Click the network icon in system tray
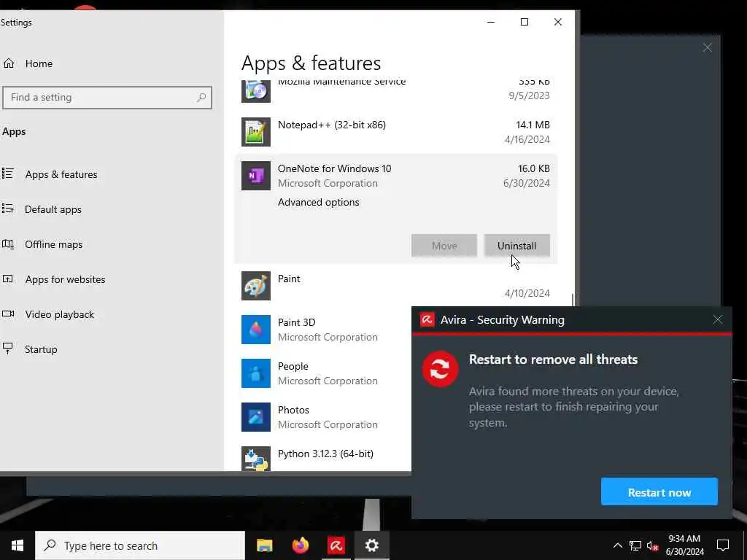 click(635, 545)
